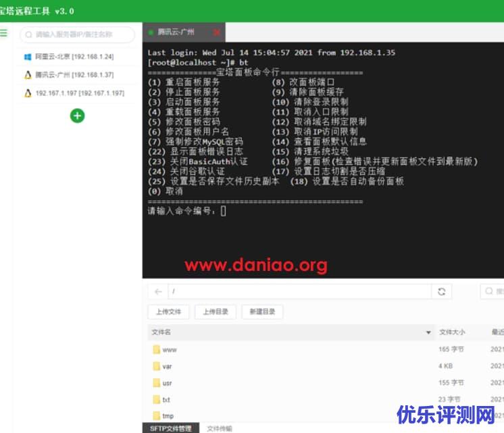Screen dimensions: 504x433
Task: Click the 155 字节 size cell
Action: (x=451, y=382)
